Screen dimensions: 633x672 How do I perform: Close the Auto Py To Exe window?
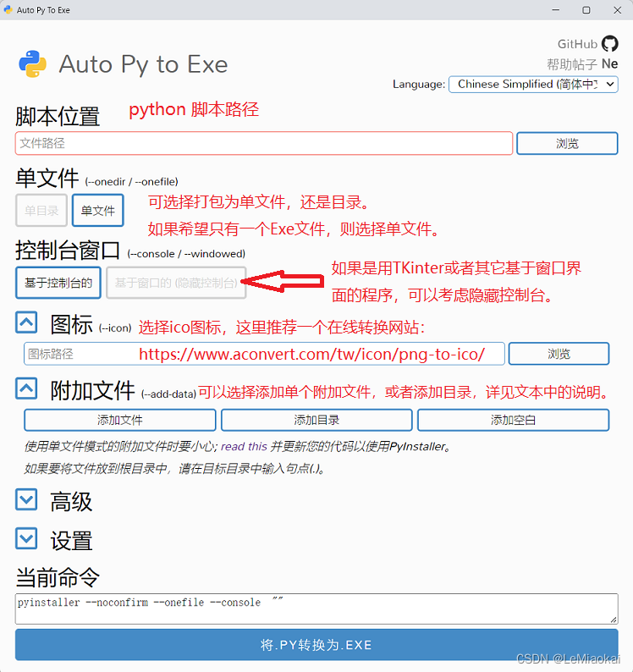(617, 10)
